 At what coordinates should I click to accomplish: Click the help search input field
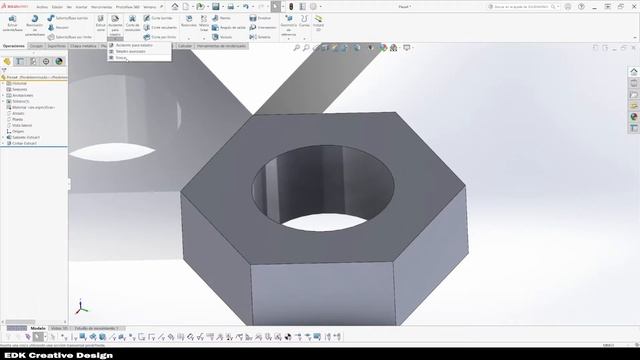(x=522, y=7)
